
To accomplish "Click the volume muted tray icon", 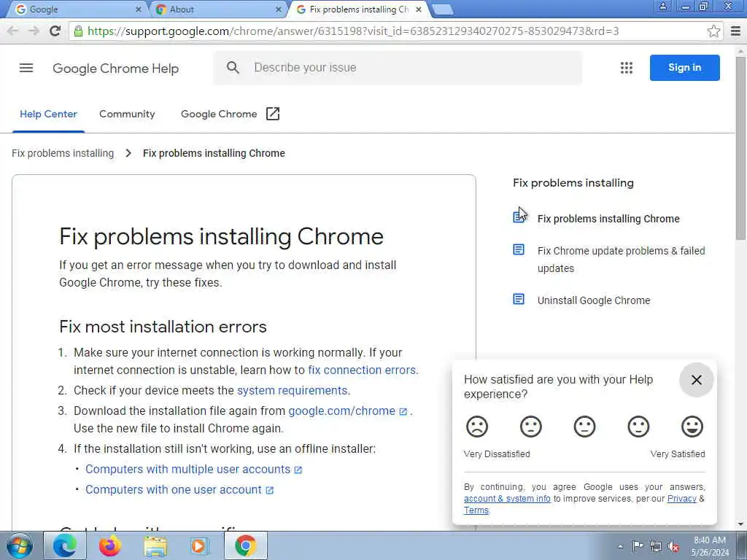I will tap(673, 546).
